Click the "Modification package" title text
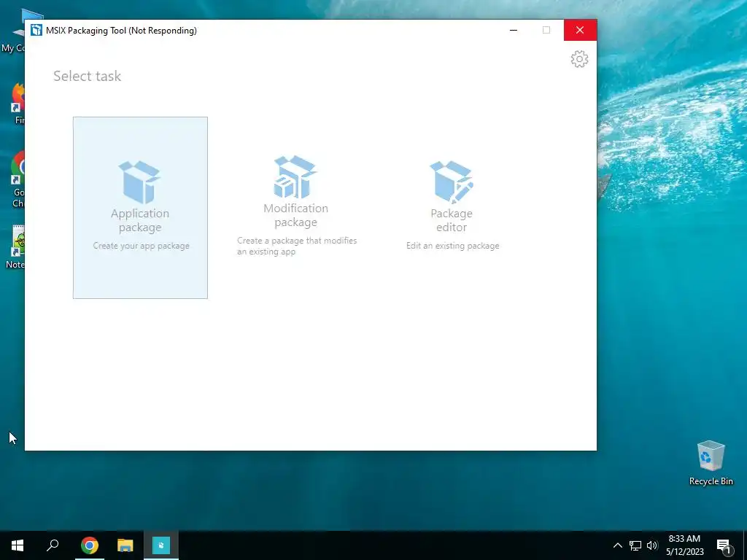The width and height of the screenshot is (747, 560). (296, 215)
